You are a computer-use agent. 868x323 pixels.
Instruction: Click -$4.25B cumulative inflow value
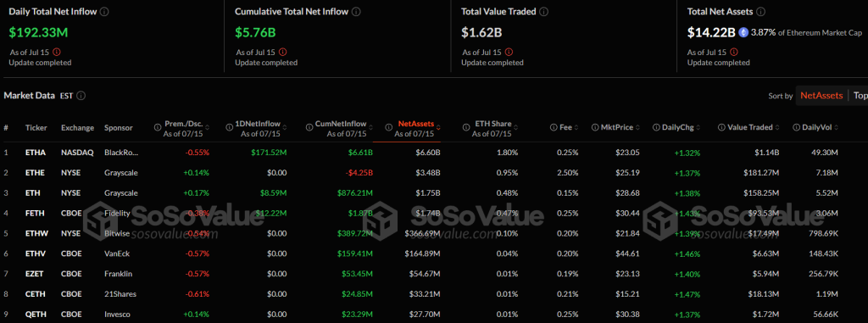[x=359, y=173]
